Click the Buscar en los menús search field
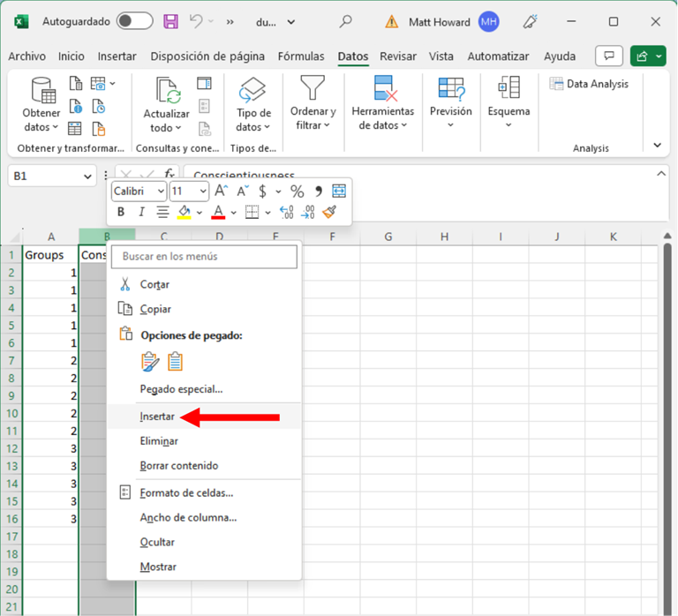The image size is (678, 616). [x=204, y=256]
